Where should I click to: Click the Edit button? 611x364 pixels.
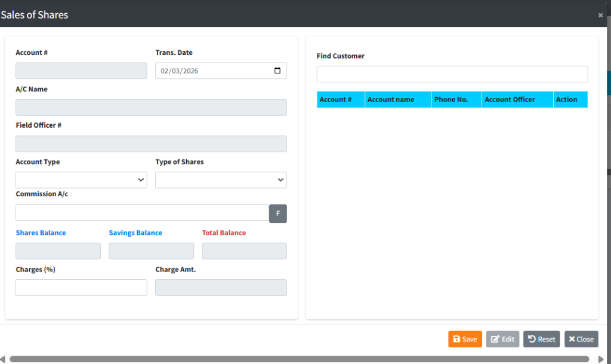[x=502, y=339]
